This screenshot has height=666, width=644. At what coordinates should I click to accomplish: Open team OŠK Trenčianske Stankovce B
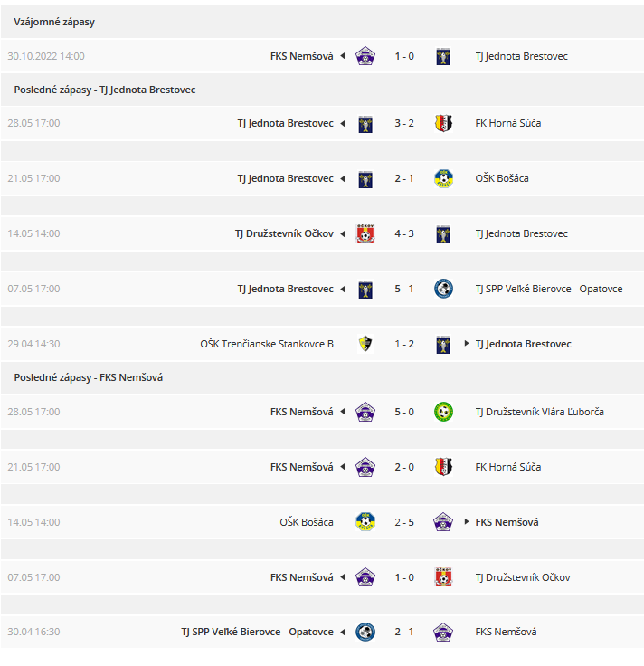pos(267,344)
